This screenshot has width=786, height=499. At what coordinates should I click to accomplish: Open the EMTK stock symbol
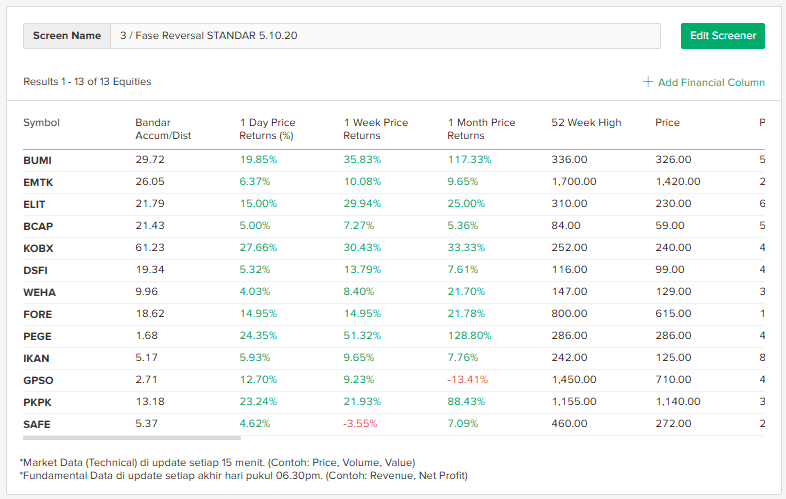click(x=38, y=182)
